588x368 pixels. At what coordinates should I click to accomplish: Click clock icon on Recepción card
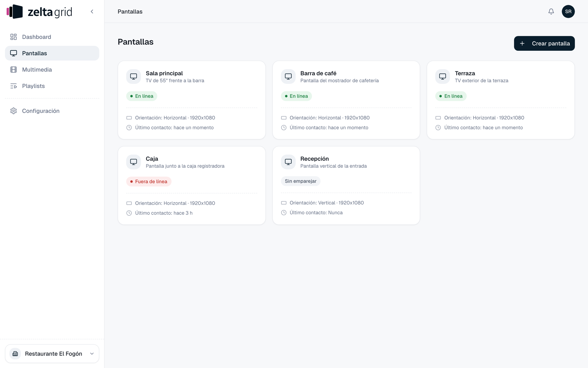point(284,213)
